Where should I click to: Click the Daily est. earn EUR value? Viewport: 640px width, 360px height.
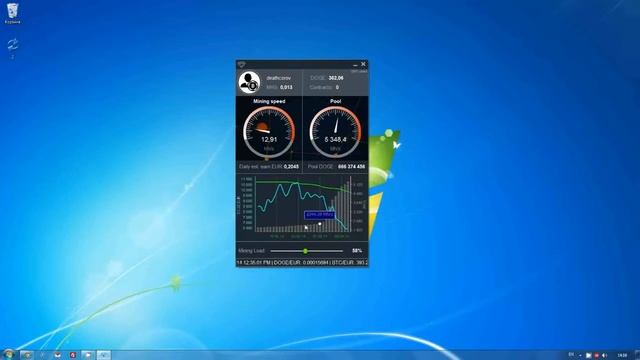pos(291,167)
